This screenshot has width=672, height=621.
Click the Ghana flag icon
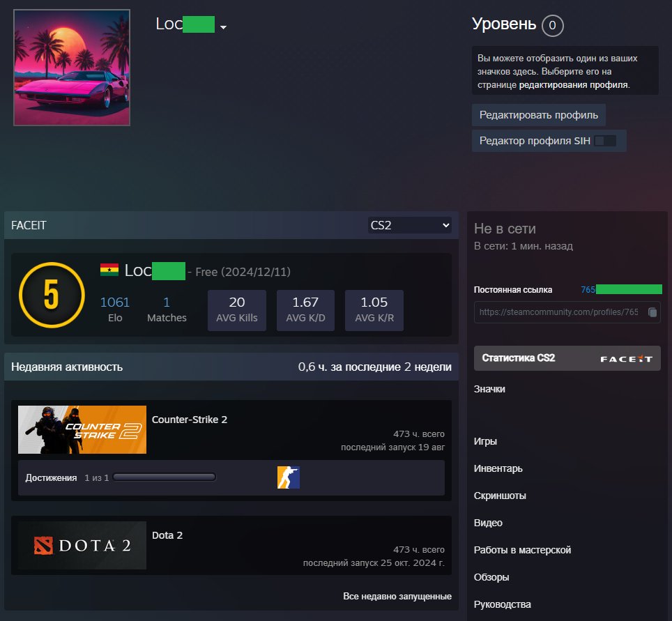click(x=109, y=270)
